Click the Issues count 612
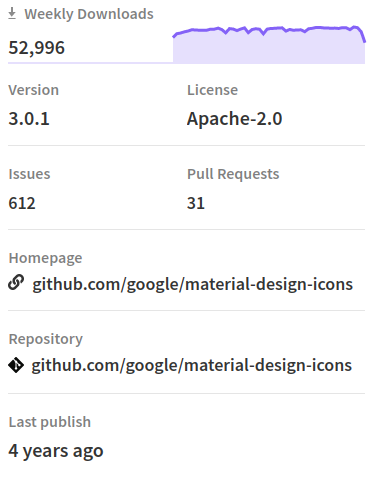The width and height of the screenshot is (368, 477). [x=22, y=203]
